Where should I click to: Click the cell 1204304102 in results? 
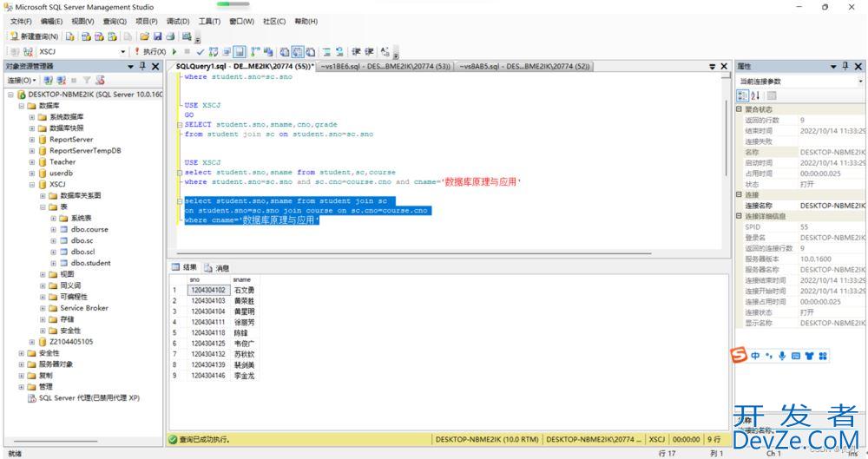(x=208, y=290)
